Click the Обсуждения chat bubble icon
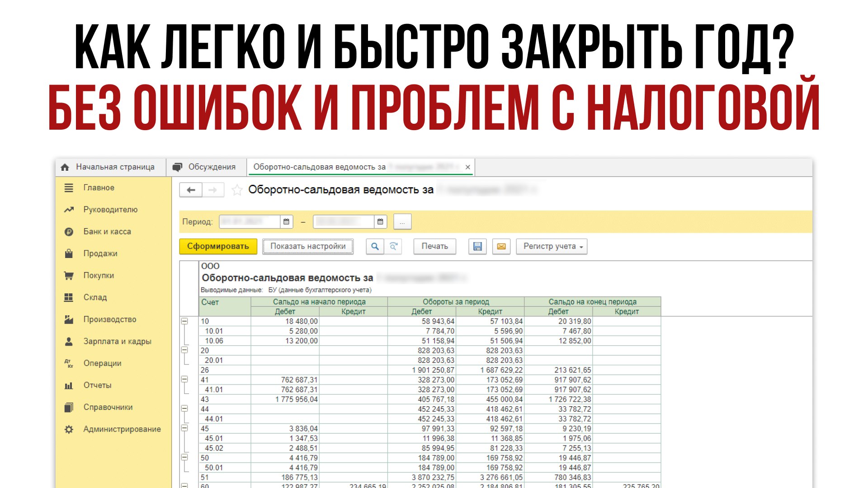 tap(178, 167)
